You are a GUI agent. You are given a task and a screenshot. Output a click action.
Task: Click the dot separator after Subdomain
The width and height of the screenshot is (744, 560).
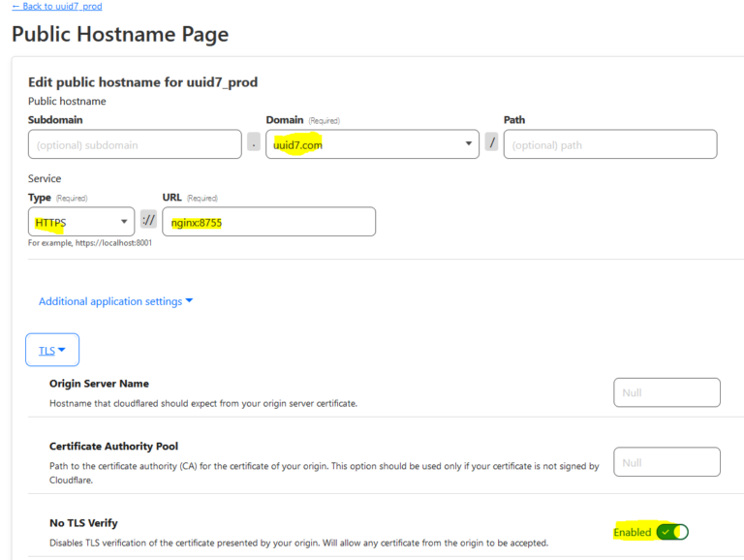[254, 141]
